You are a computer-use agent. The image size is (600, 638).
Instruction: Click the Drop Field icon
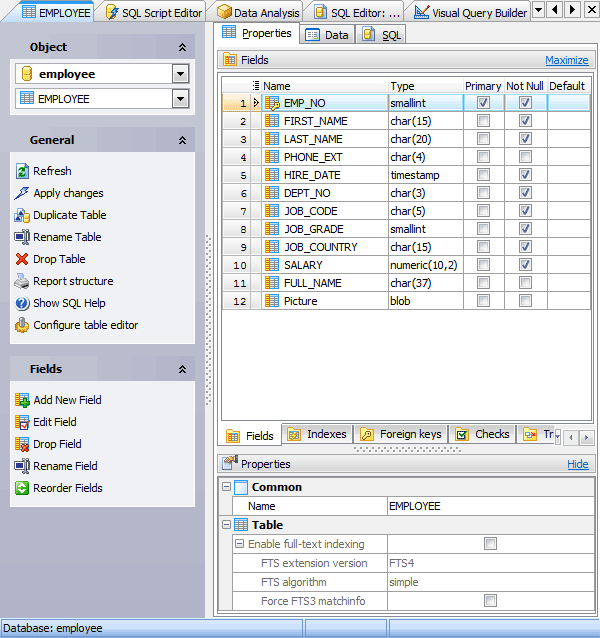click(x=22, y=444)
